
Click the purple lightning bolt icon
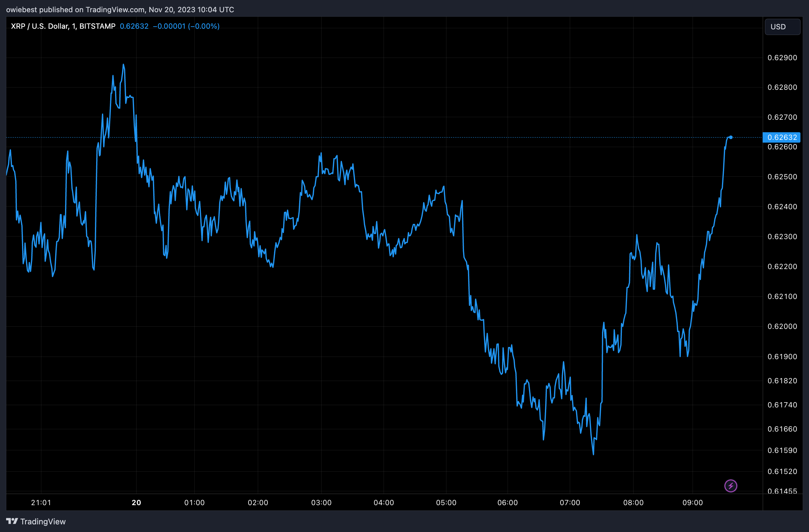tap(731, 486)
